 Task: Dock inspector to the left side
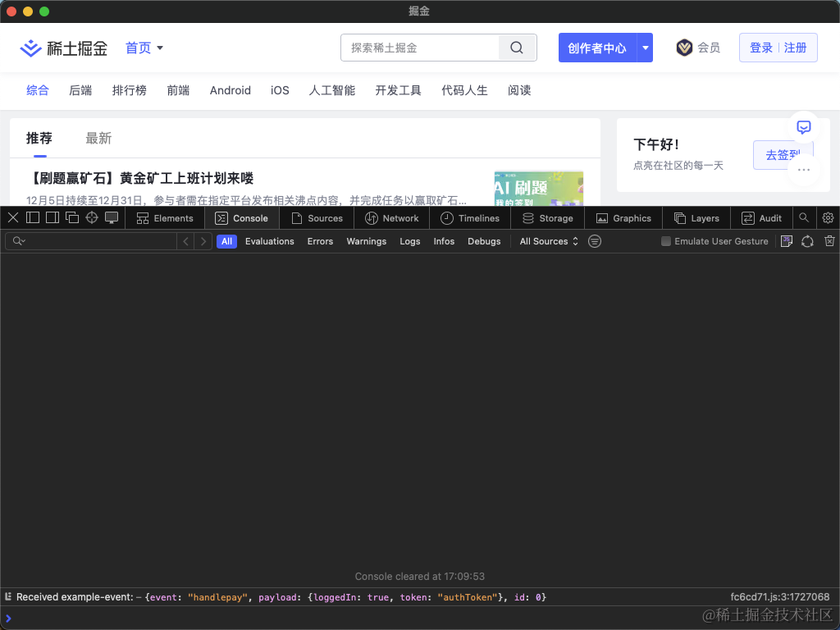click(33, 217)
